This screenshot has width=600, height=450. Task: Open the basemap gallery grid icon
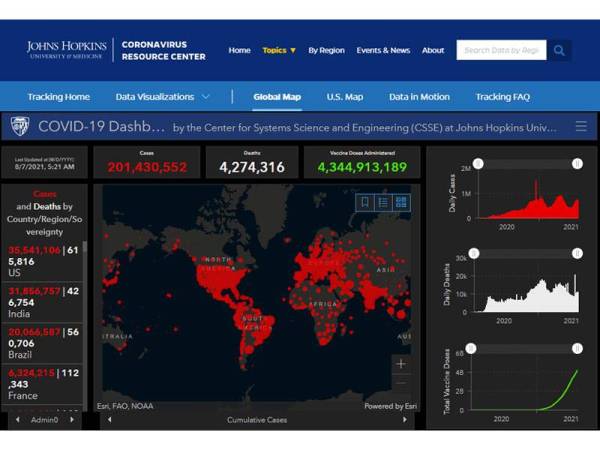tap(401, 202)
